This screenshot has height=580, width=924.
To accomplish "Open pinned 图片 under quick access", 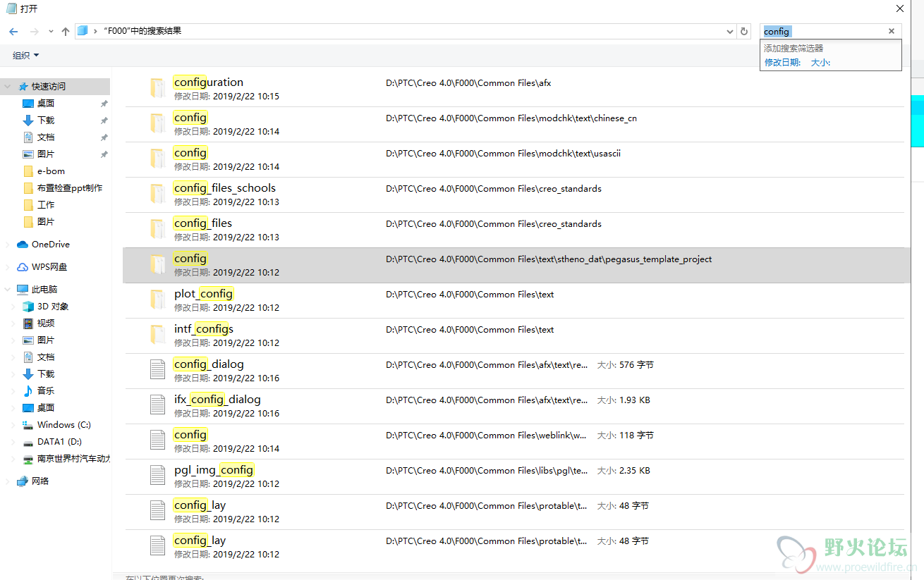I will click(46, 154).
